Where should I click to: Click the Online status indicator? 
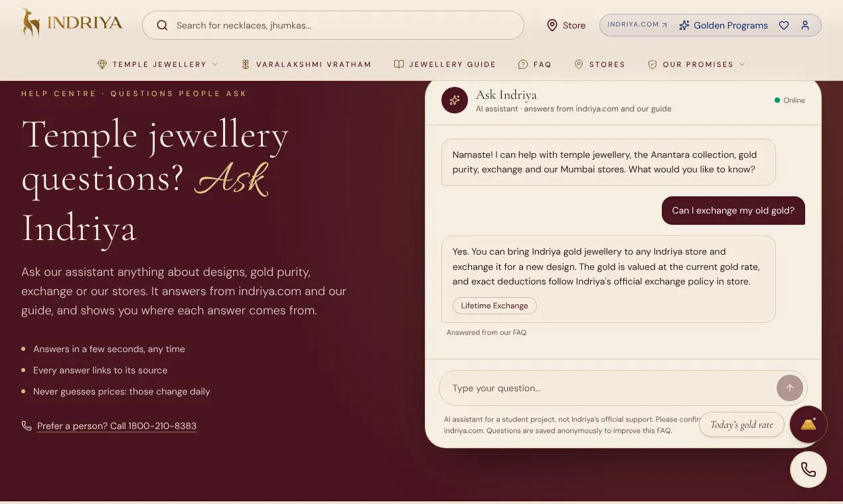click(790, 100)
